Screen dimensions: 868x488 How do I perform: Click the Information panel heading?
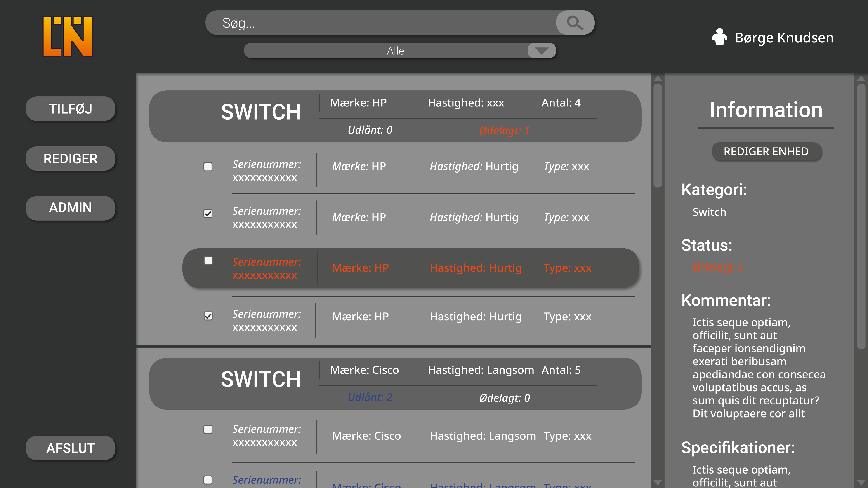click(x=766, y=110)
